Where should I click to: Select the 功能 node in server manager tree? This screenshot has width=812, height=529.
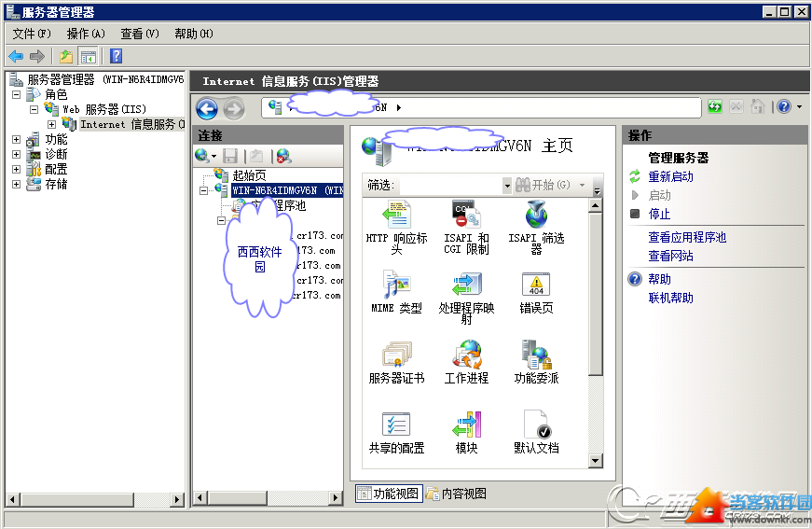(x=56, y=139)
